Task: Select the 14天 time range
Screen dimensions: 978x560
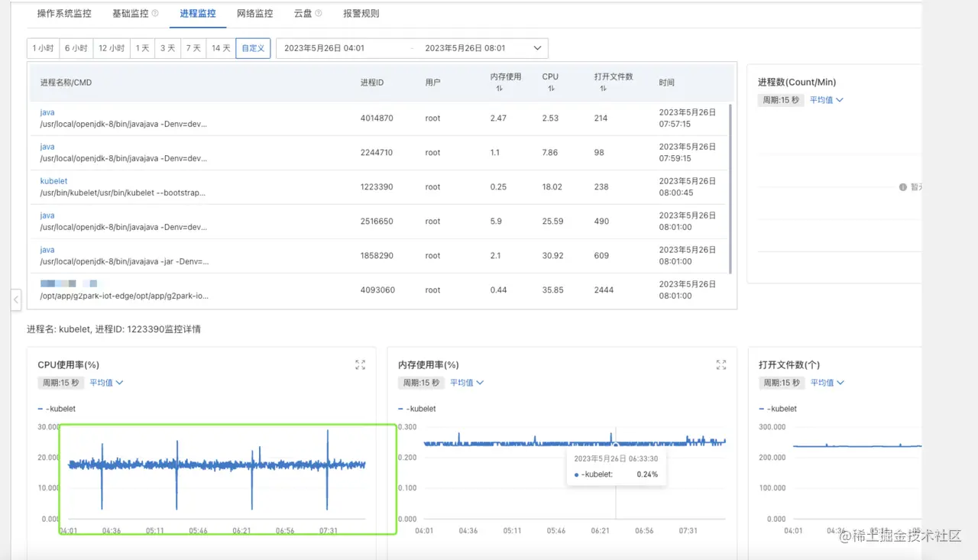Action: [x=220, y=47]
